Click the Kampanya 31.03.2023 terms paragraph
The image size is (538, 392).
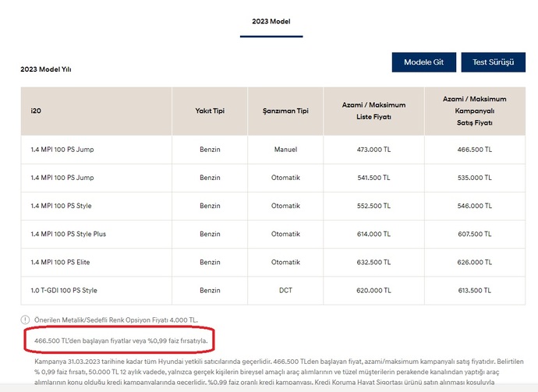pos(278,372)
